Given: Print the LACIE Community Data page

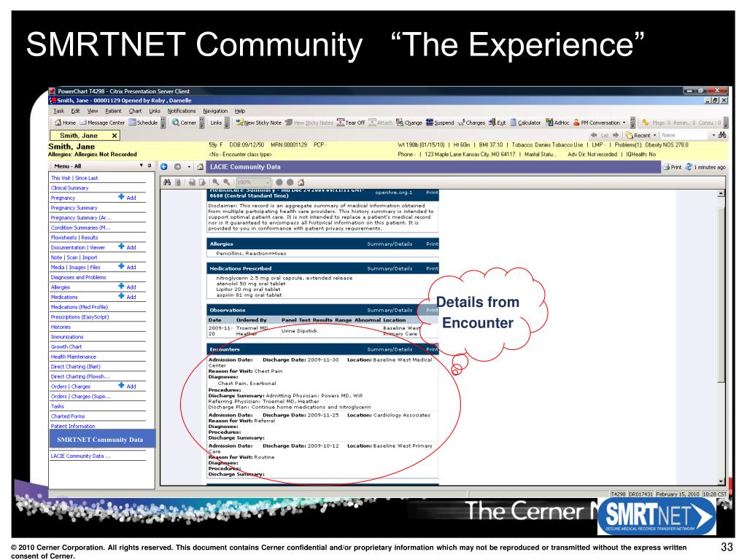Looking at the screenshot, I should pyautogui.click(x=672, y=167).
